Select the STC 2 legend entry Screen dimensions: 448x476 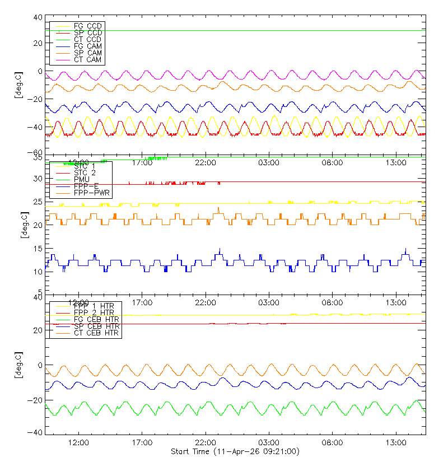[85, 172]
